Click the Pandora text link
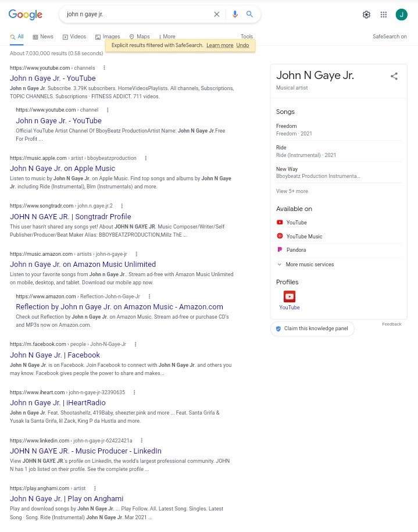This screenshot has width=418, height=532. (296, 249)
